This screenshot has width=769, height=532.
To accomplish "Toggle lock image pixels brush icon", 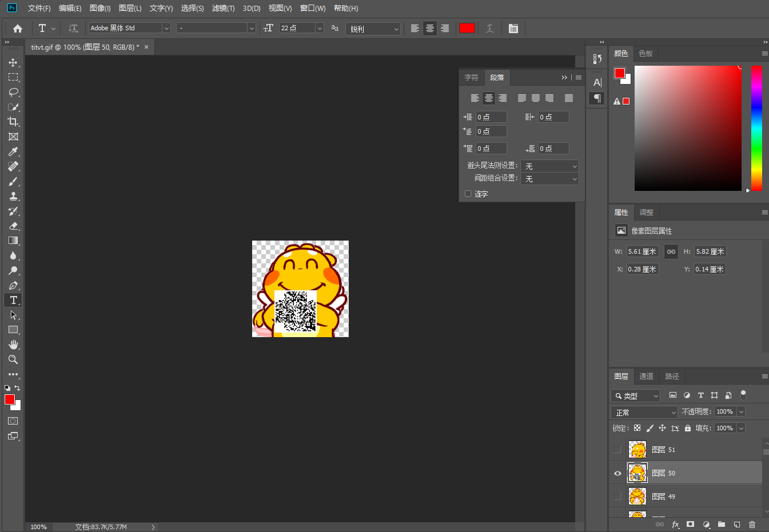I will [x=650, y=428].
